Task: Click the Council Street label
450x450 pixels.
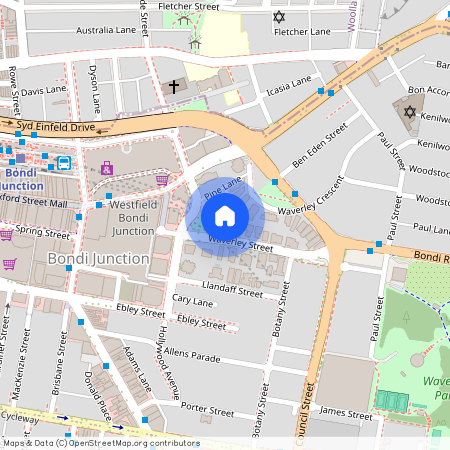Action: [304, 415]
